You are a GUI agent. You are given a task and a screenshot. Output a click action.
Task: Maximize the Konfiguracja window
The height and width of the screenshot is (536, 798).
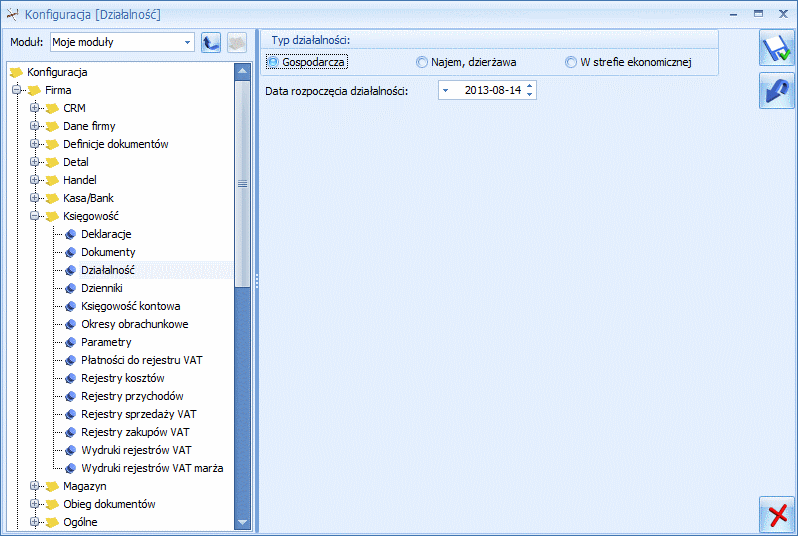point(758,14)
